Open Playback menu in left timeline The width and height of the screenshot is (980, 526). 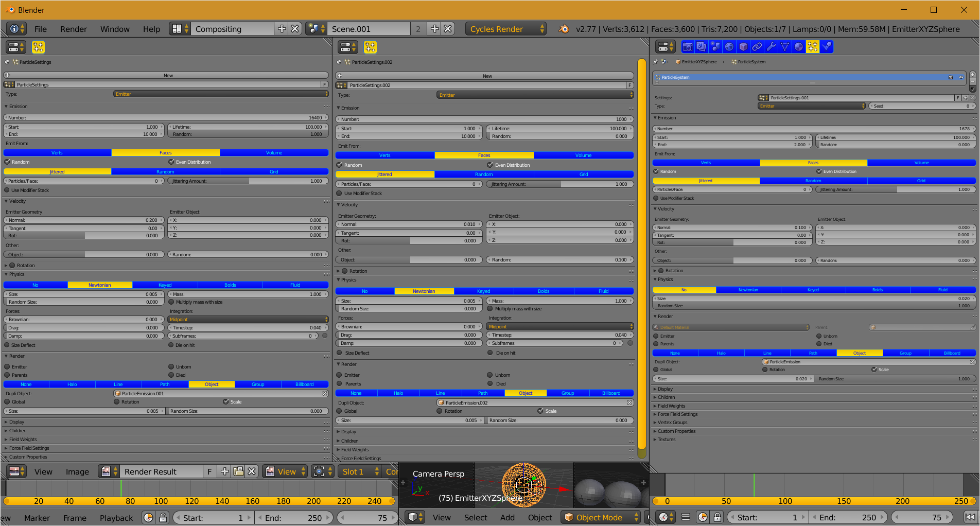[116, 518]
